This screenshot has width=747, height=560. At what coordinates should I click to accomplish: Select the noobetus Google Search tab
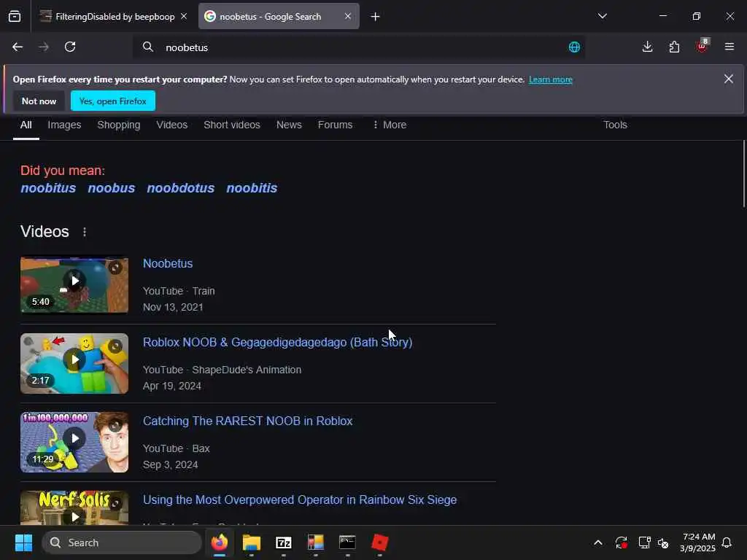coord(279,17)
